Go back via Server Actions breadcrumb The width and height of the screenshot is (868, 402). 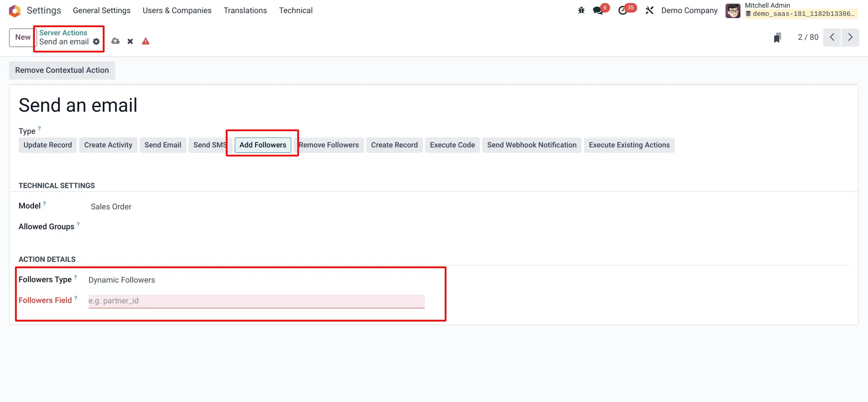pos(63,33)
